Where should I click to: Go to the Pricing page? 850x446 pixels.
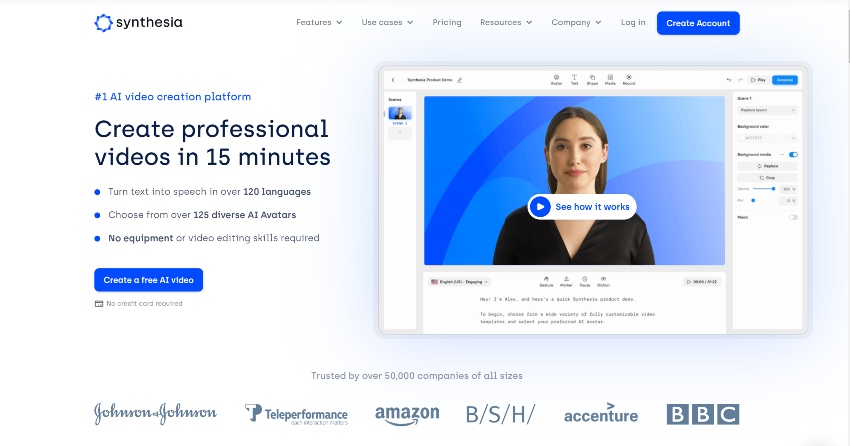447,22
